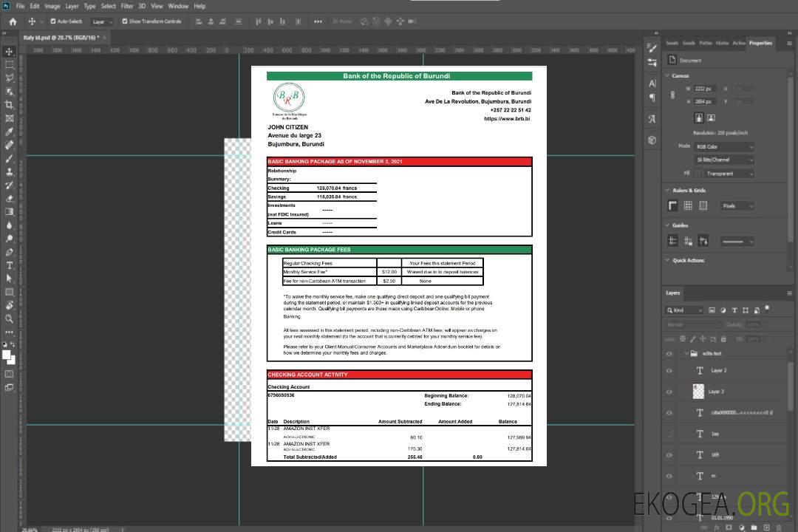Select the Blur tool
The image size is (798, 532).
9,225
